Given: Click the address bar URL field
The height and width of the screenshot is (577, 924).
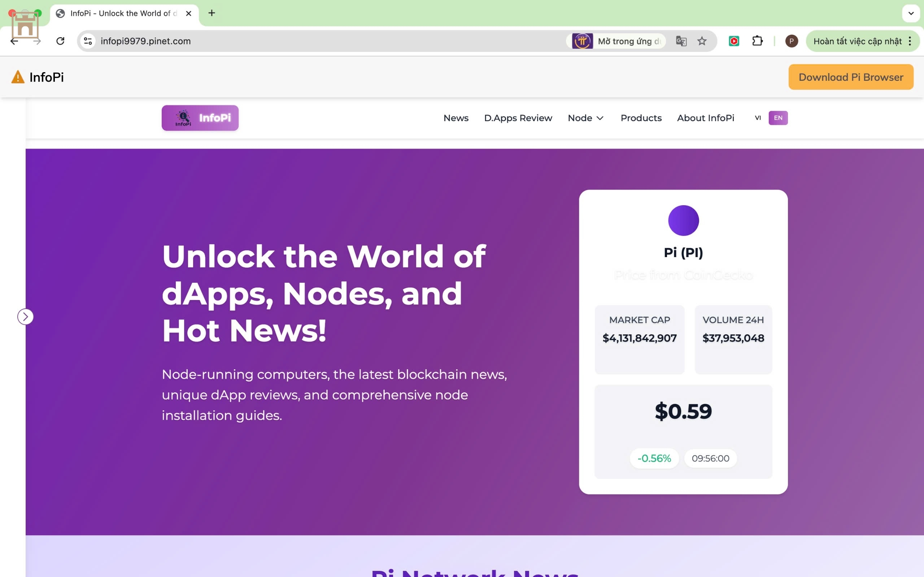Looking at the screenshot, I should click(x=305, y=41).
